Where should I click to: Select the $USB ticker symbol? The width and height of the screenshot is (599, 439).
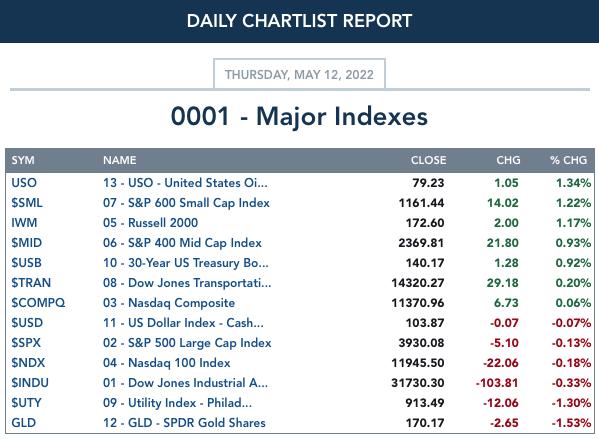pyautogui.click(x=26, y=263)
